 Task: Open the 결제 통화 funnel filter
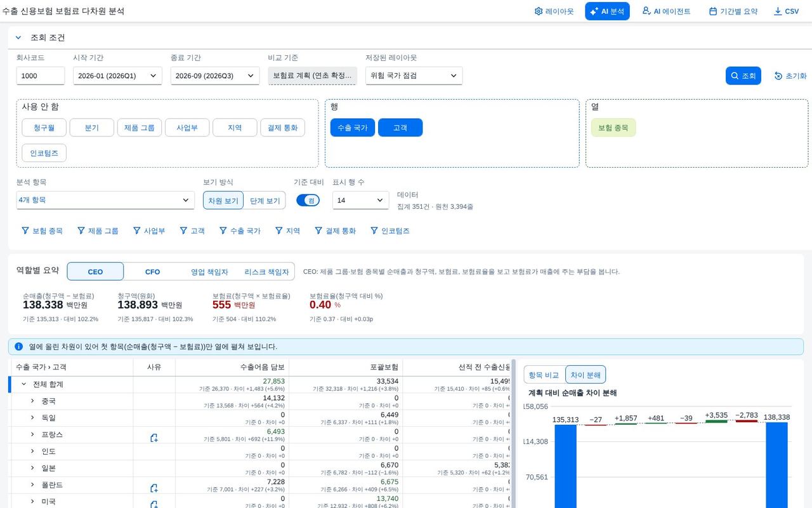click(336, 231)
